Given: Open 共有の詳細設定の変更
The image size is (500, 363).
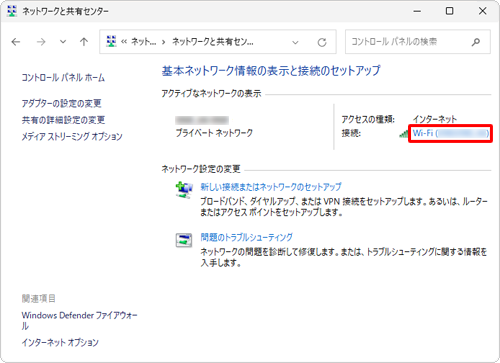Looking at the screenshot, I should click(x=63, y=120).
